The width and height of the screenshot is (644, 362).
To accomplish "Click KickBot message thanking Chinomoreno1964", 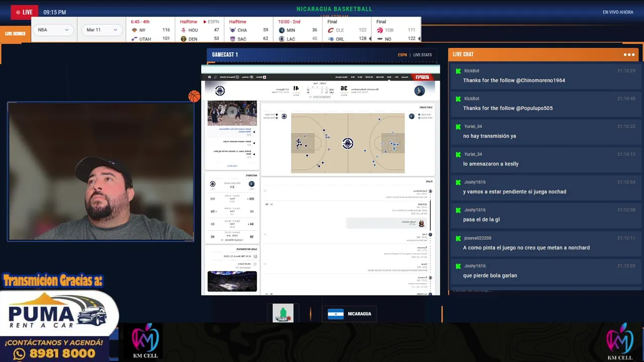I will pyautogui.click(x=514, y=80).
